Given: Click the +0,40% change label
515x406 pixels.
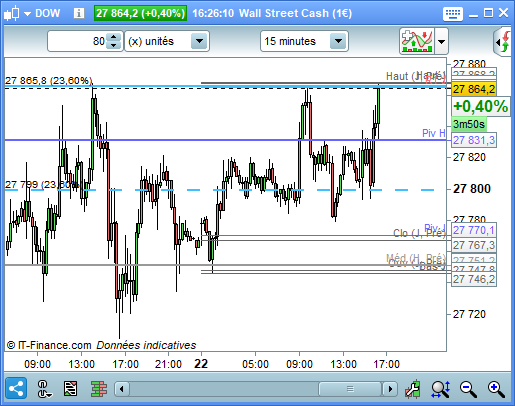Looking at the screenshot, I should [481, 107].
